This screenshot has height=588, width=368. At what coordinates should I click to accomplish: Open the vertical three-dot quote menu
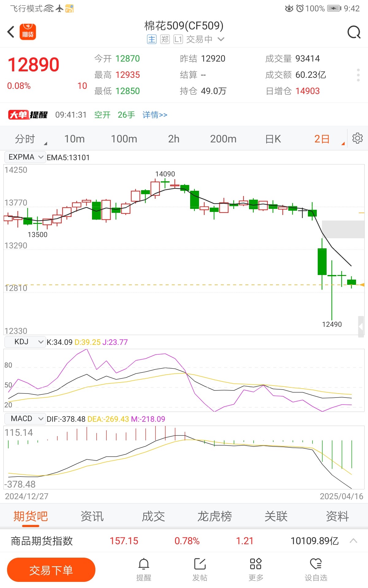(358, 75)
